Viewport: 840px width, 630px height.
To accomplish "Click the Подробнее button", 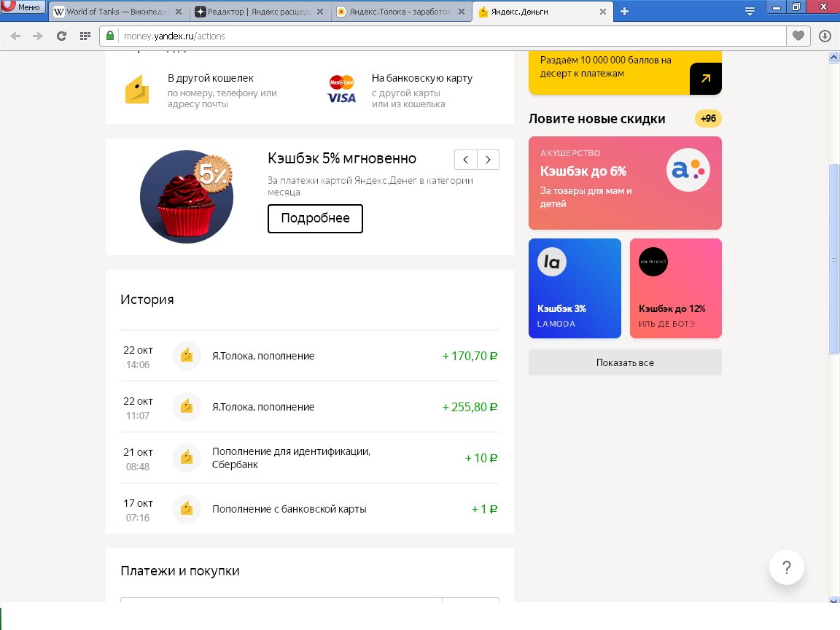I will (x=315, y=219).
